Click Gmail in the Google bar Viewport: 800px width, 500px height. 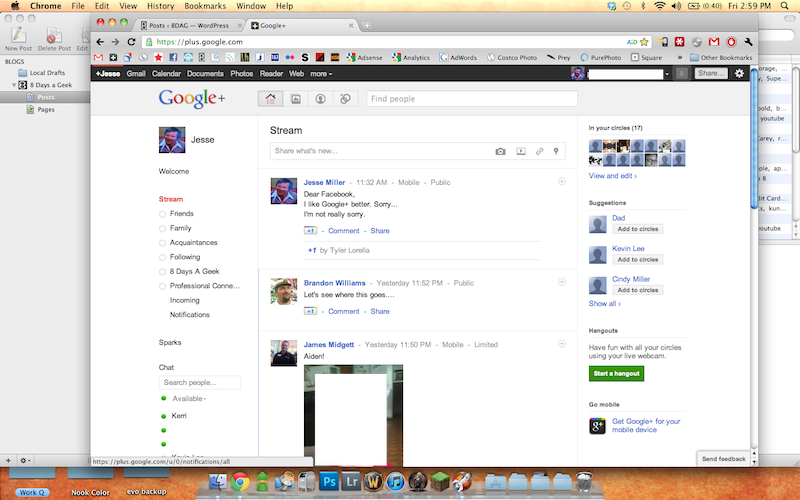[x=136, y=73]
